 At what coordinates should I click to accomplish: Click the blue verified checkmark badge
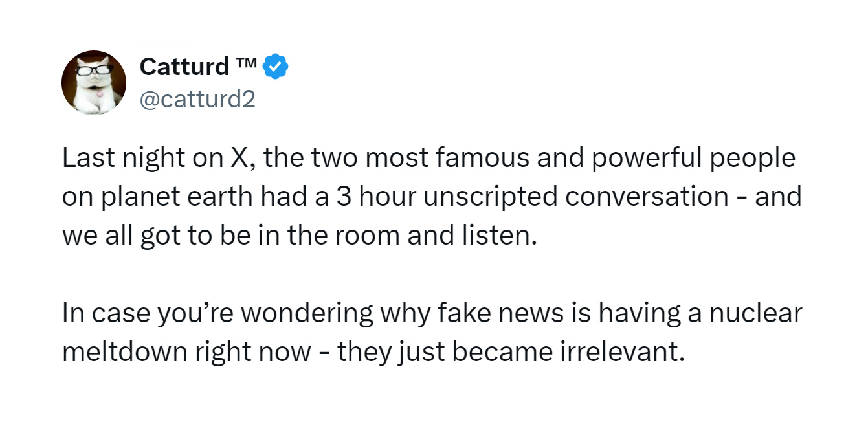[278, 66]
